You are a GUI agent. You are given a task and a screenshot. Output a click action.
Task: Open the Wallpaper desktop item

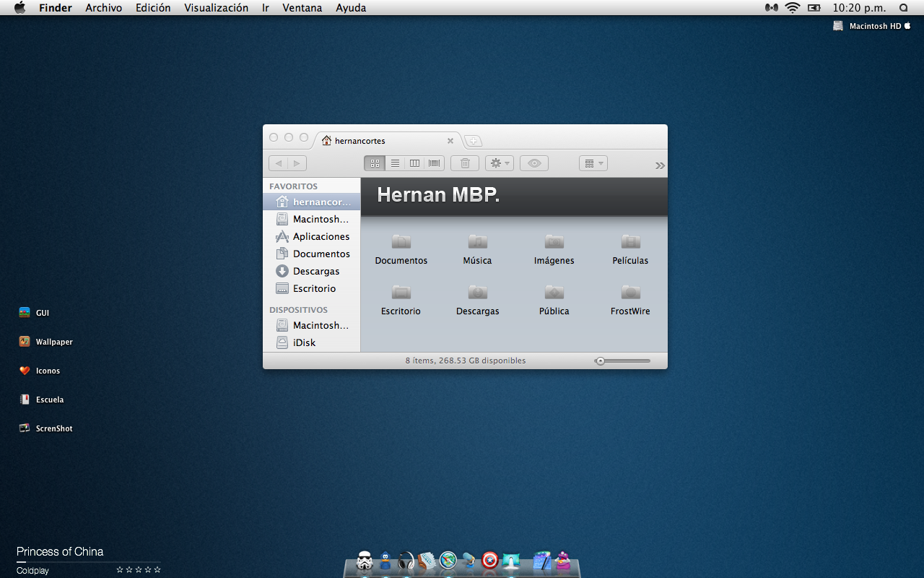tap(45, 342)
